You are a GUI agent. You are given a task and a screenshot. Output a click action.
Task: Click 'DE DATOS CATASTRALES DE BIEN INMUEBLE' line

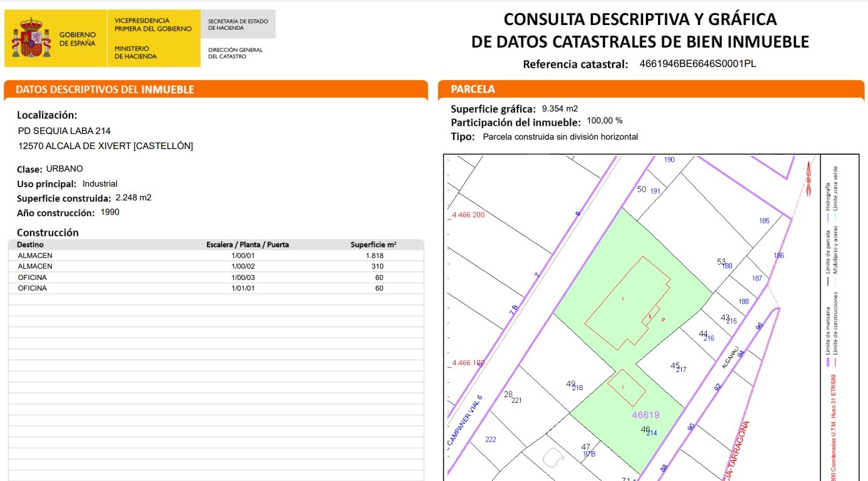(640, 42)
